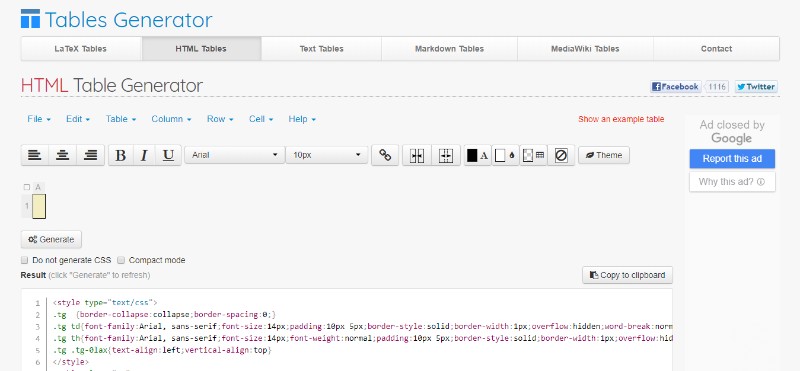Click the clear formatting circle-slash icon

click(561, 155)
